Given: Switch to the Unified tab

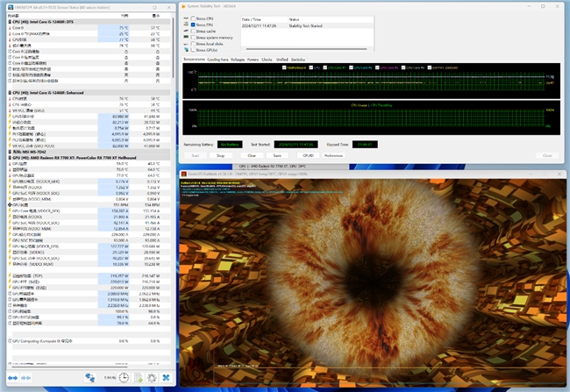Looking at the screenshot, I should click(281, 60).
